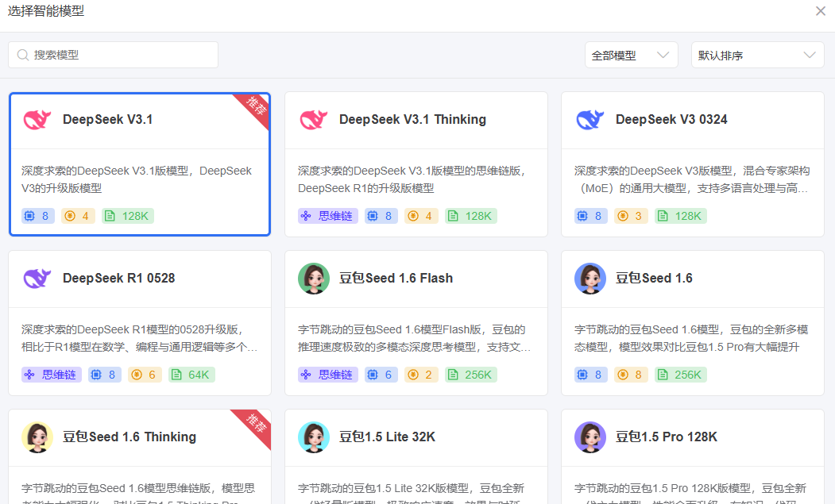Viewport: 835px width, 504px height.
Task: Click inside the 搜索模型 search field
Action: click(113, 55)
